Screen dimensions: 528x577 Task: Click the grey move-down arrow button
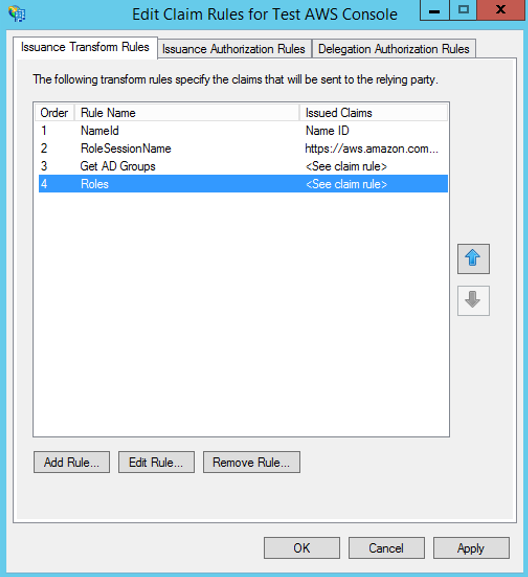point(473,300)
